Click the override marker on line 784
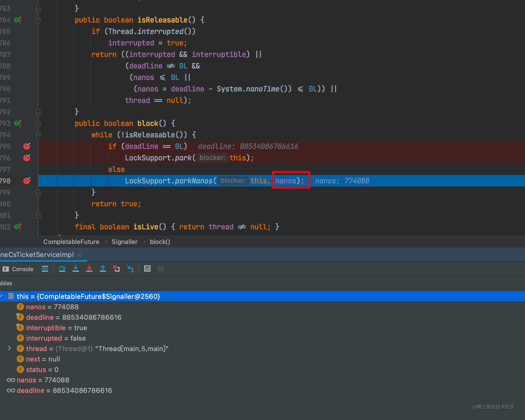Image resolution: width=525 pixels, height=420 pixels. pyautogui.click(x=18, y=20)
